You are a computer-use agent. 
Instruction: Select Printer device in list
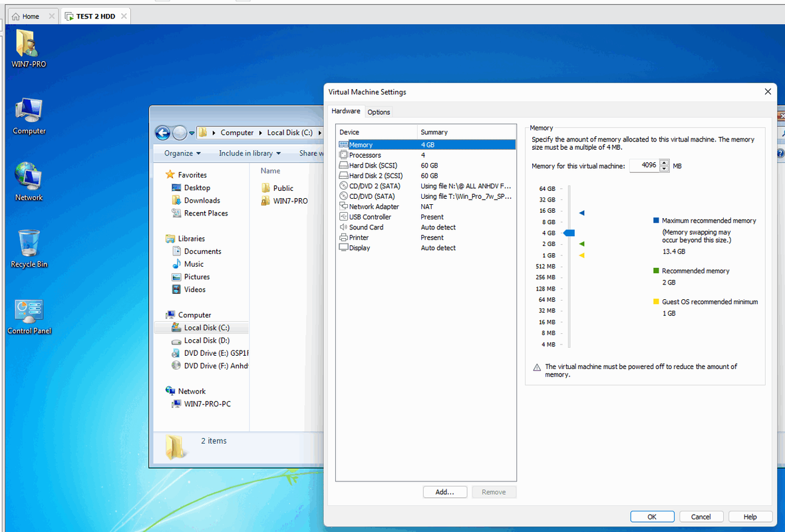click(426, 237)
